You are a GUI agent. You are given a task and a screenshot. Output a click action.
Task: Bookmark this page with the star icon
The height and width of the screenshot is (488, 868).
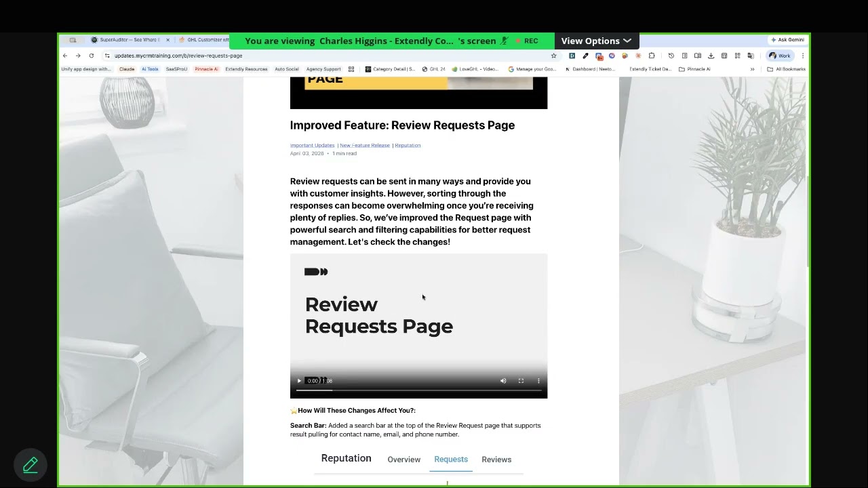(x=553, y=56)
